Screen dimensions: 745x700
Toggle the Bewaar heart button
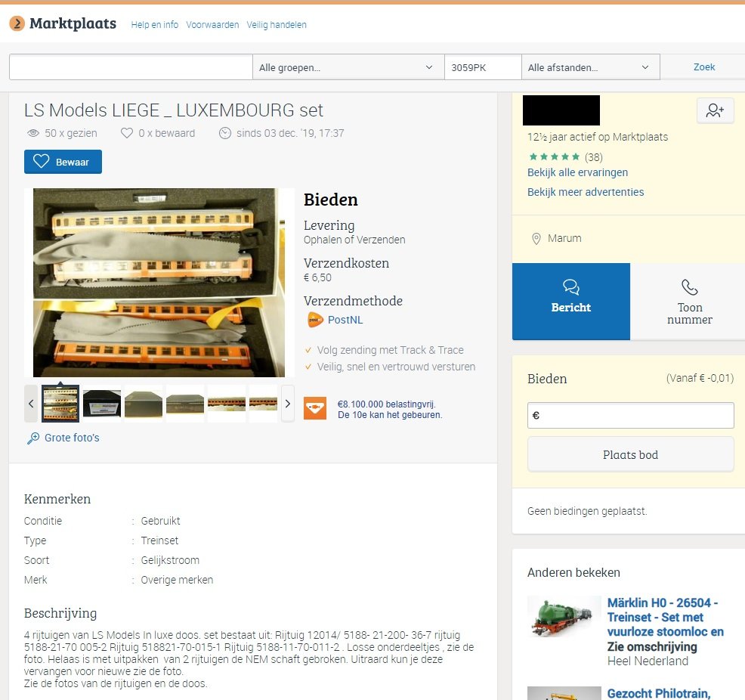63,162
